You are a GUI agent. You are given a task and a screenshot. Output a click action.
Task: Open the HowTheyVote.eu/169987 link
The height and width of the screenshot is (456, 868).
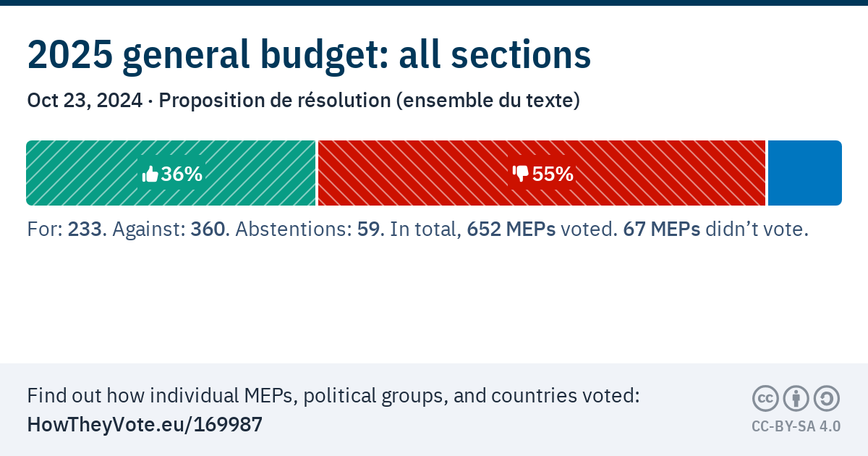[x=145, y=425]
